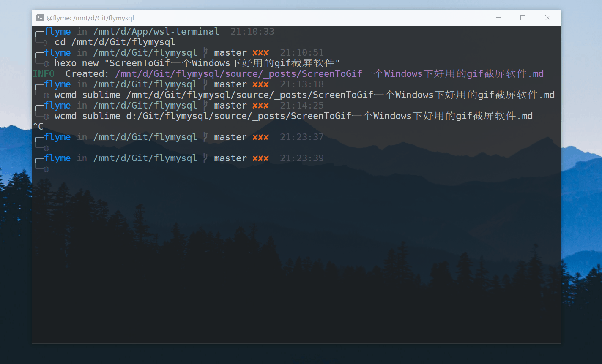This screenshot has height=364, width=602.
Task: Close the terminal window
Action: pyautogui.click(x=547, y=18)
